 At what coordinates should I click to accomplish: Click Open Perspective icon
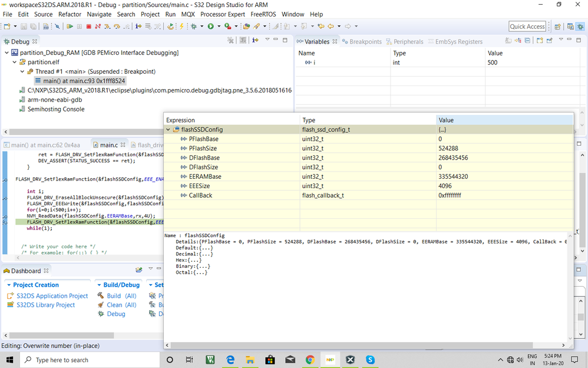(x=557, y=27)
